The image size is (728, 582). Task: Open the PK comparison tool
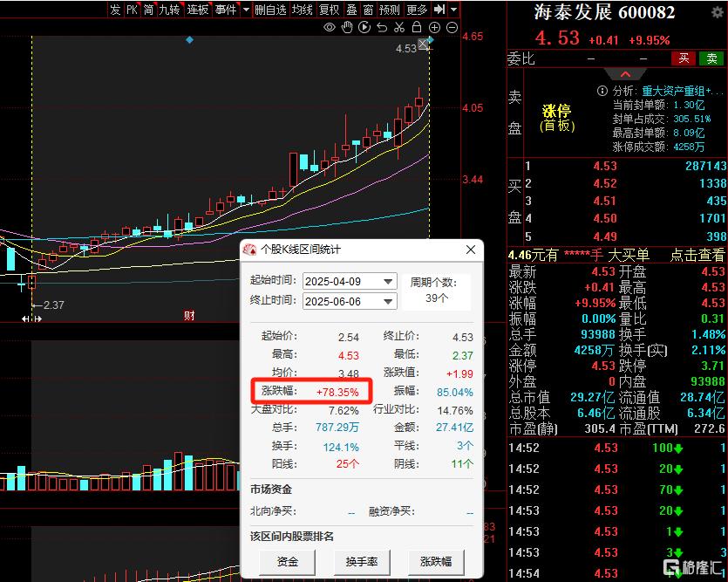click(132, 10)
